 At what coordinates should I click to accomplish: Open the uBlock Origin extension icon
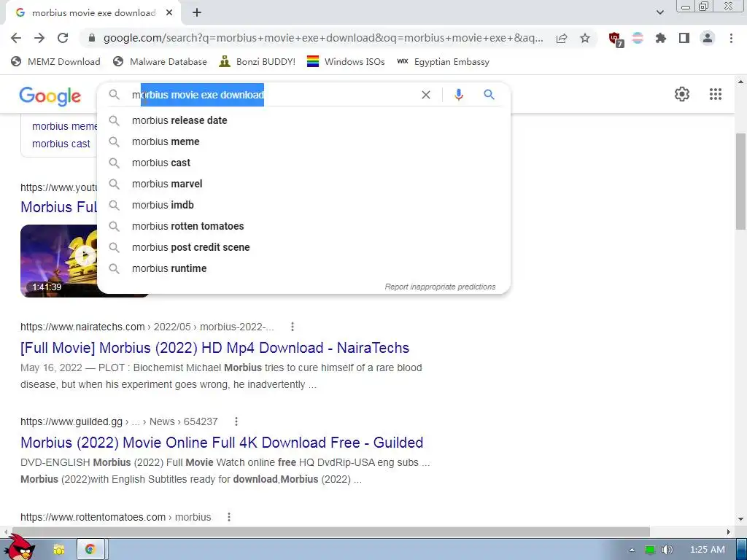pos(616,39)
